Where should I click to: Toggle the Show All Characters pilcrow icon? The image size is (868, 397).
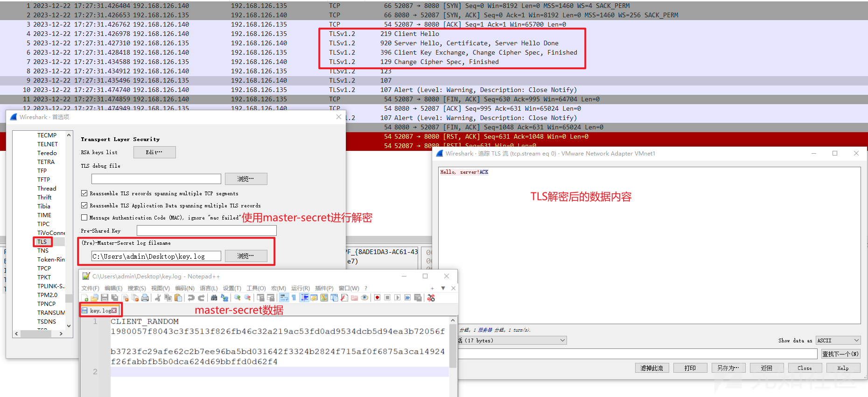coord(294,298)
